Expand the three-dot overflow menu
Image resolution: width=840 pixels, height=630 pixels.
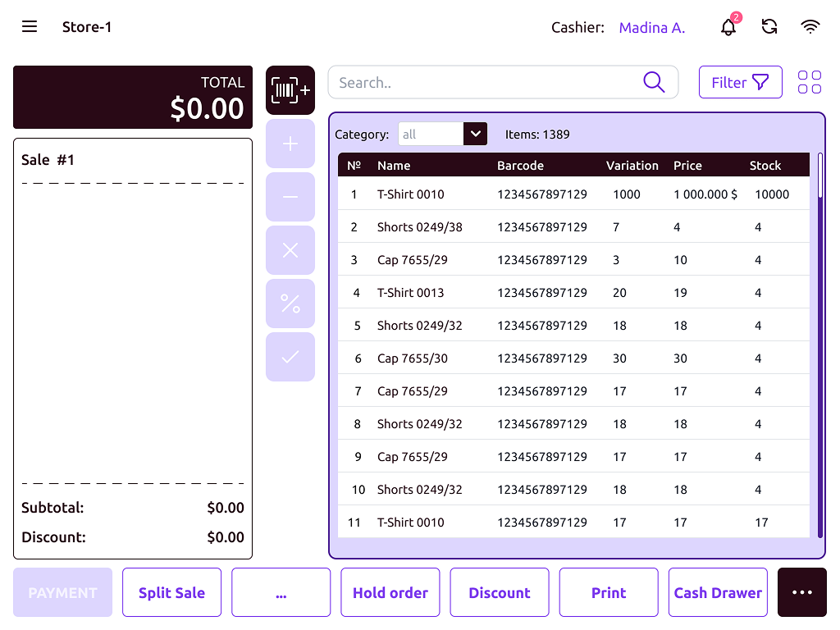[801, 591]
